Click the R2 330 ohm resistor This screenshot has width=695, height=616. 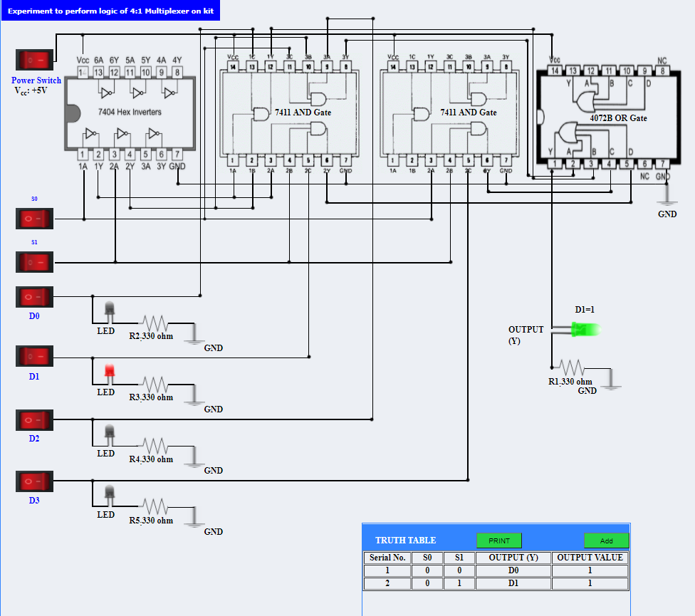pyautogui.click(x=155, y=323)
